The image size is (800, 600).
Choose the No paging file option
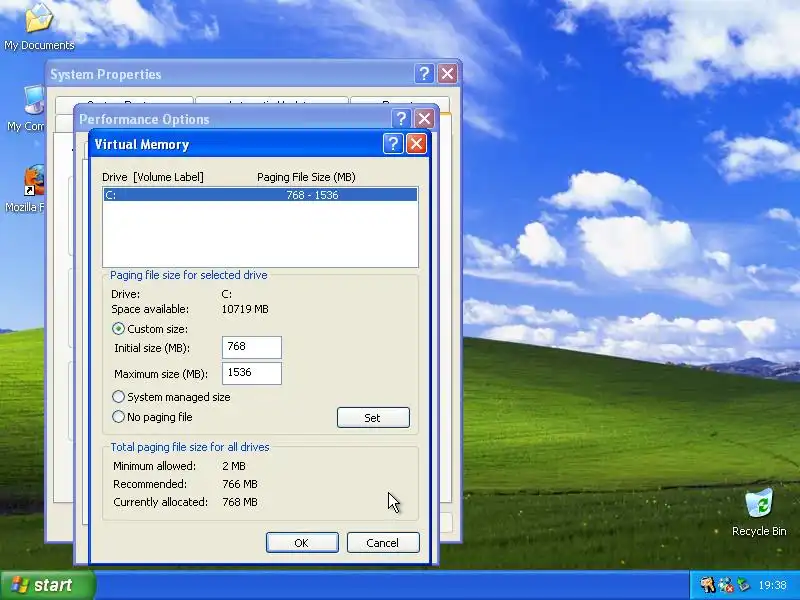(x=118, y=417)
